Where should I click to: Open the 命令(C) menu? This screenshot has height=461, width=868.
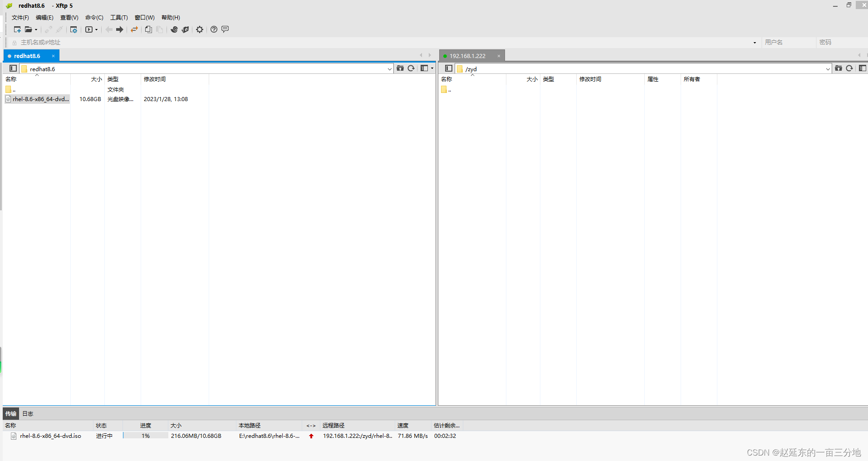click(94, 18)
